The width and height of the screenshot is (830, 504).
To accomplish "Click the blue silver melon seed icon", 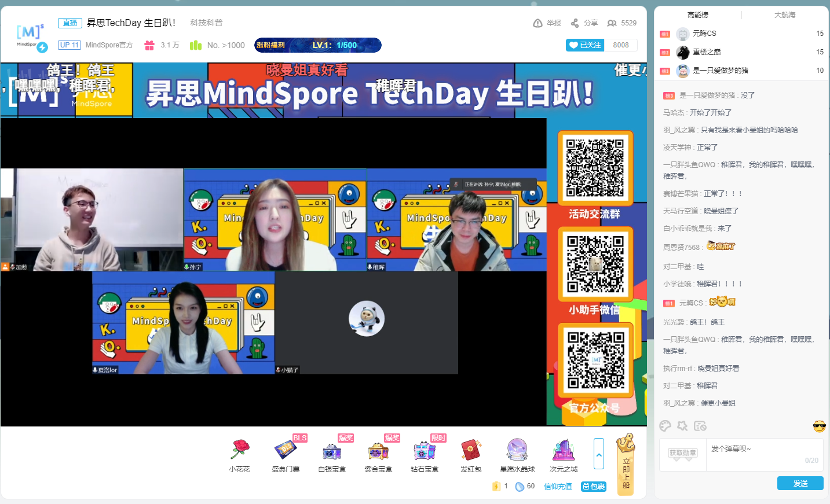I will click(x=520, y=486).
